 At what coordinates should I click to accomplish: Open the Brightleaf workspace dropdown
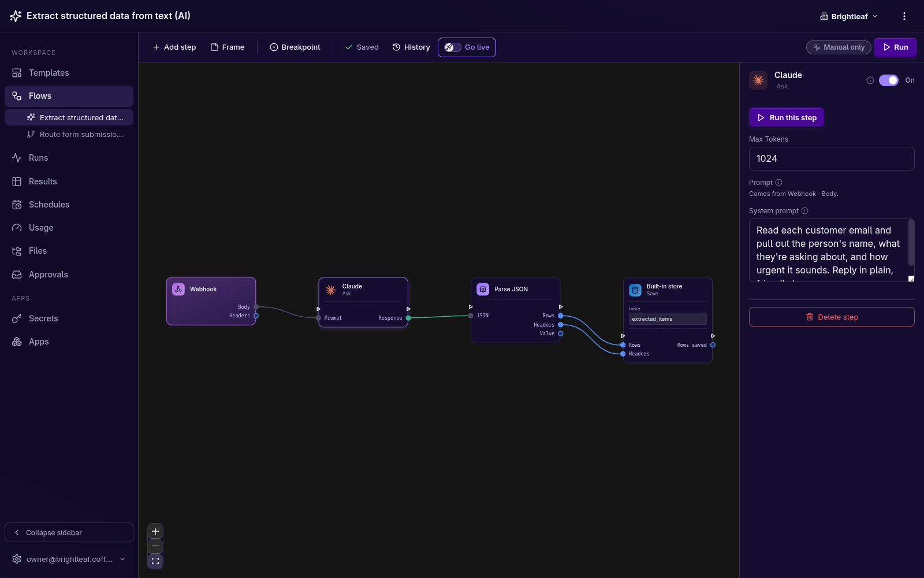click(849, 16)
